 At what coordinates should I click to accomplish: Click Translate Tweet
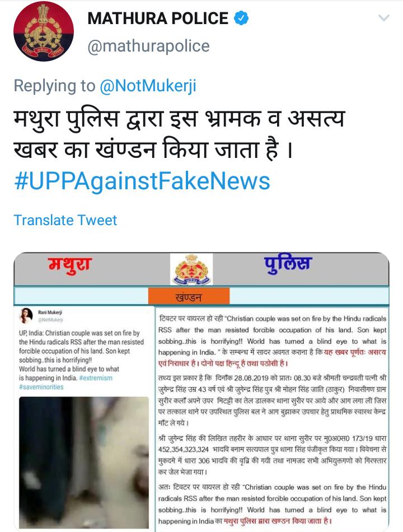point(65,220)
